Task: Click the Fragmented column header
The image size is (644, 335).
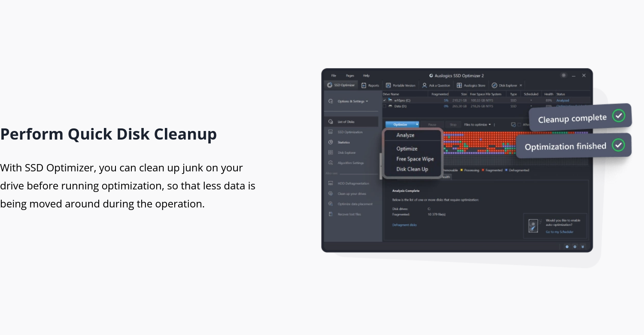Action: (x=440, y=94)
